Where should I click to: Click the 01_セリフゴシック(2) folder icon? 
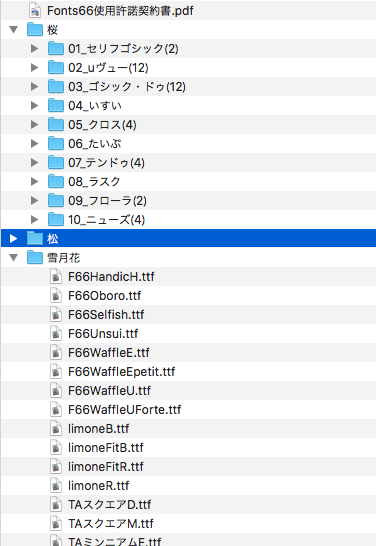coord(56,48)
